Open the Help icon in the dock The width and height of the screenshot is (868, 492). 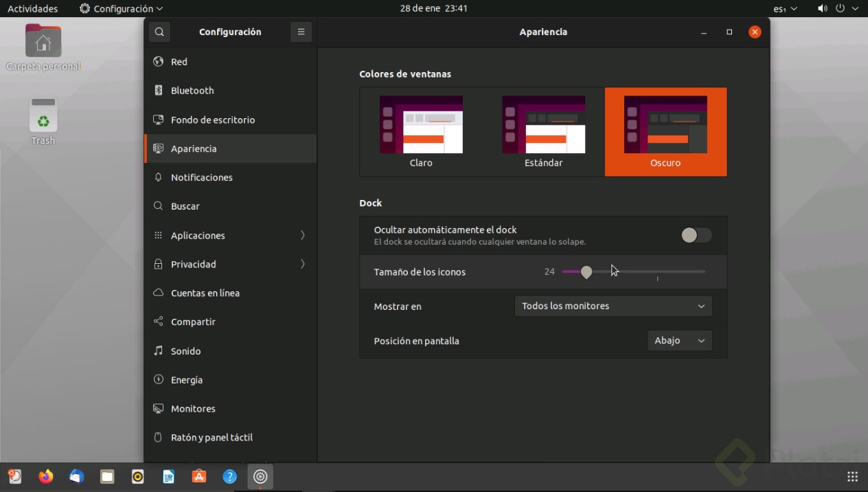(x=230, y=477)
